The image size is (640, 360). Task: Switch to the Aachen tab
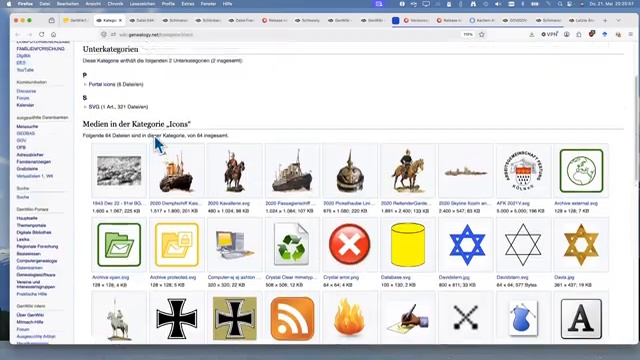pyautogui.click(x=482, y=20)
